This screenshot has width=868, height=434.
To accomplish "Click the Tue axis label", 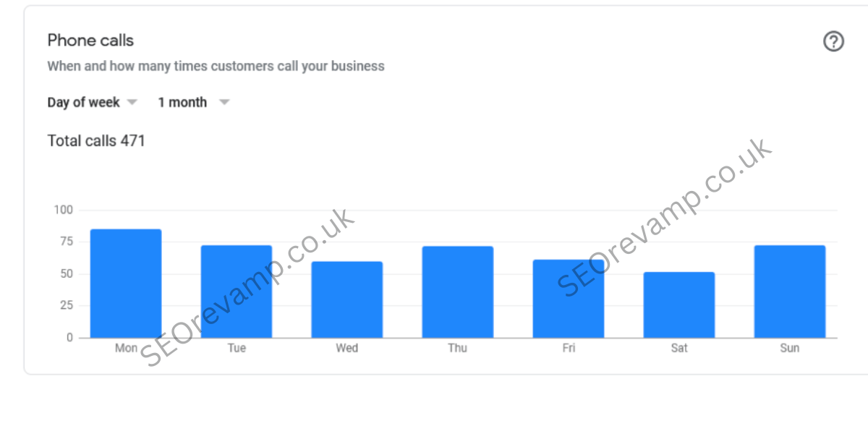I will pos(237,348).
